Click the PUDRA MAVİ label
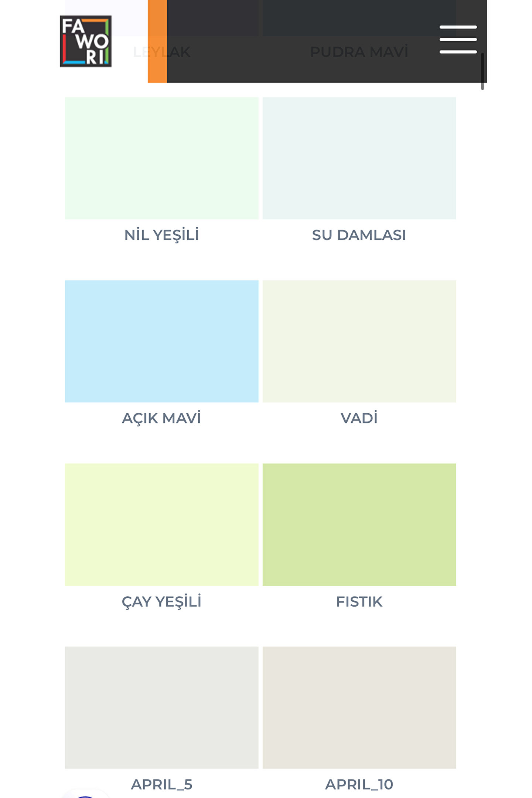This screenshot has width=532, height=798. [x=359, y=52]
